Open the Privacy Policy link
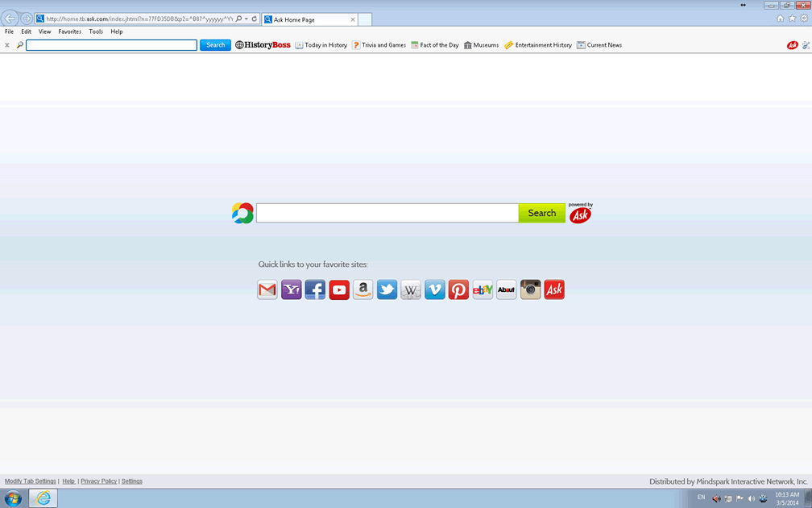Screen dimensions: 812x508 tap(98, 481)
